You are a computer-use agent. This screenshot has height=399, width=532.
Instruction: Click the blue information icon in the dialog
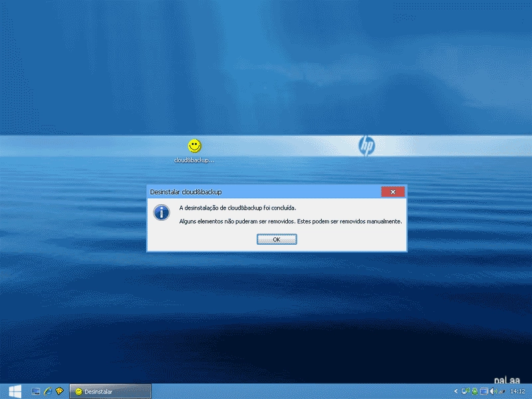tap(162, 213)
